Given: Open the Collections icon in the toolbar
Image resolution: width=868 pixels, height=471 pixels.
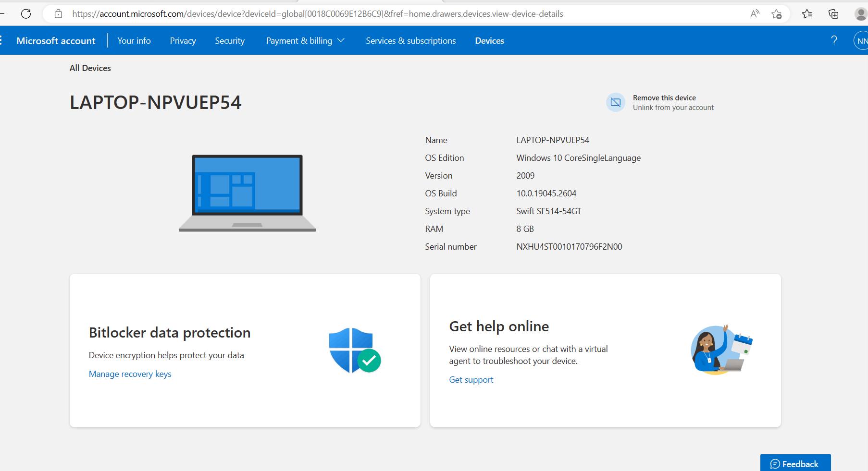Looking at the screenshot, I should [x=833, y=14].
